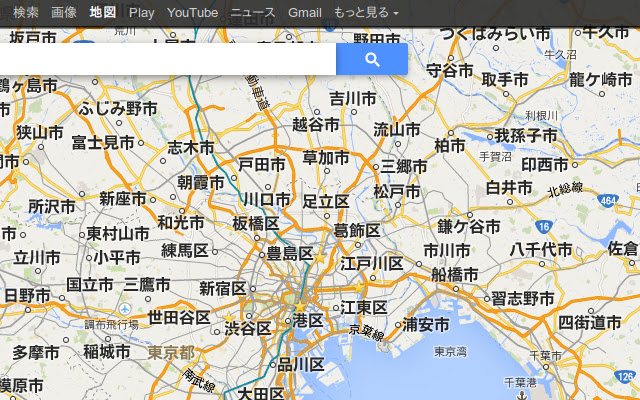Click the 浦安市 map label
640x400 pixels.
426,325
